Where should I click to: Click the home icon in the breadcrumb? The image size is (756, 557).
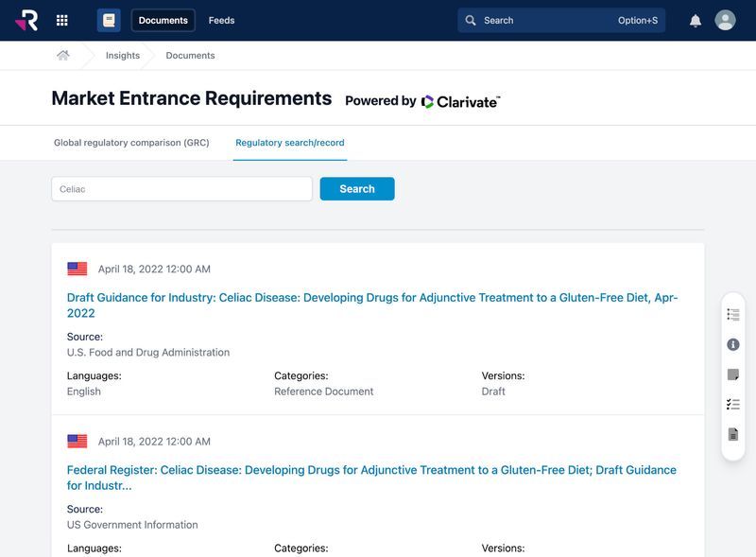pyautogui.click(x=63, y=55)
